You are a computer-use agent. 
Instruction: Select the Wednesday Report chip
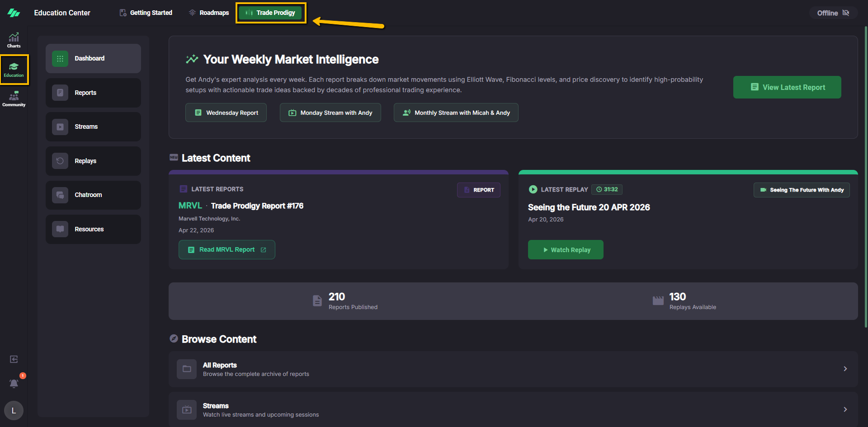point(226,113)
